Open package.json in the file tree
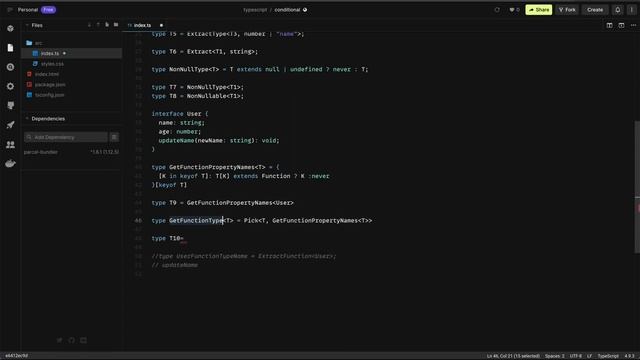Viewport: 640px width, 360px height. click(50, 84)
